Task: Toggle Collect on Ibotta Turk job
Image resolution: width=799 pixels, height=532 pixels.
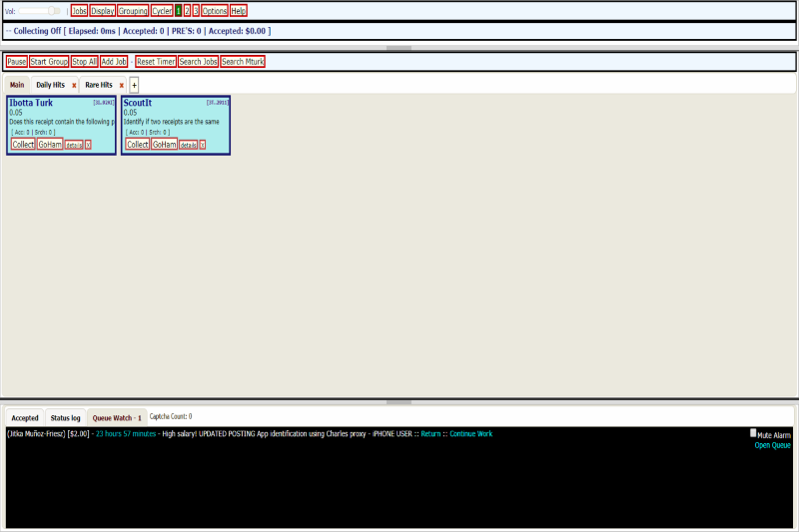Action: coord(23,145)
